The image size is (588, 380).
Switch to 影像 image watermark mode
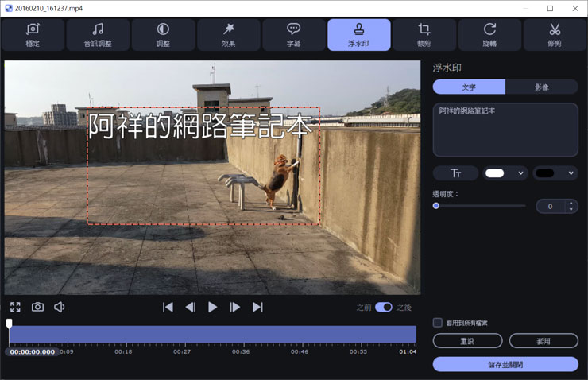pyautogui.click(x=541, y=87)
